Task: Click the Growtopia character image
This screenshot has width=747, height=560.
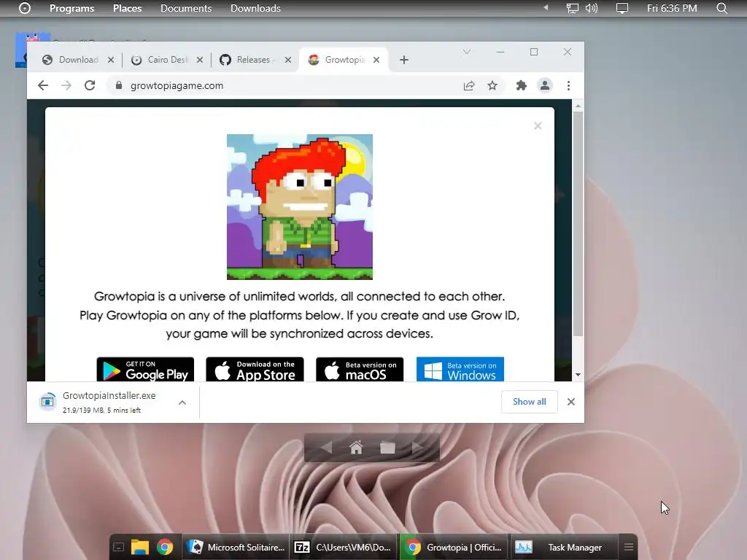Action: pos(300,206)
